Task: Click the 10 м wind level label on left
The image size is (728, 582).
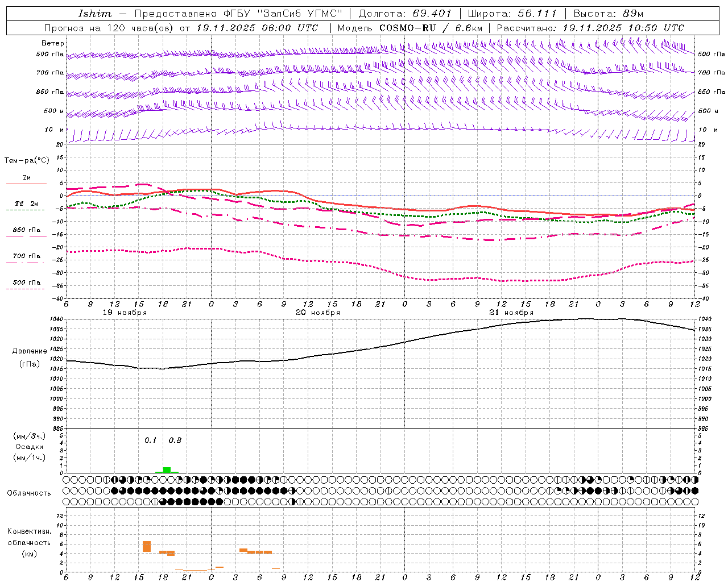Action: (55, 130)
